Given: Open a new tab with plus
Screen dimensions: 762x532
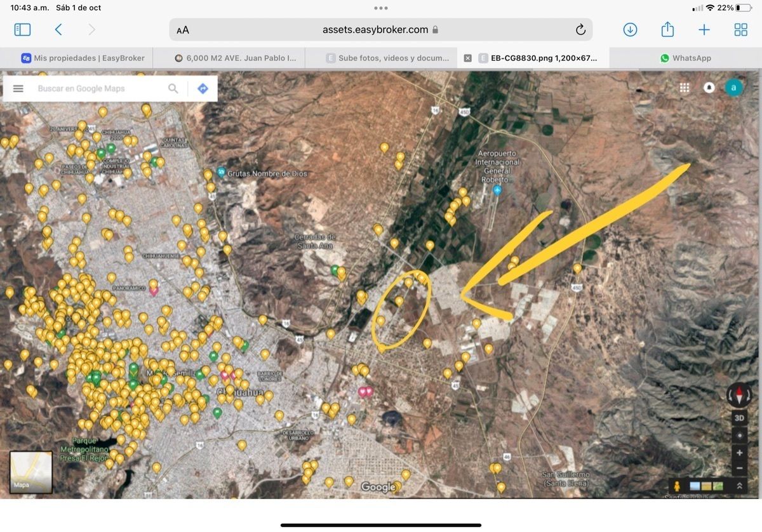Looking at the screenshot, I should [704, 30].
